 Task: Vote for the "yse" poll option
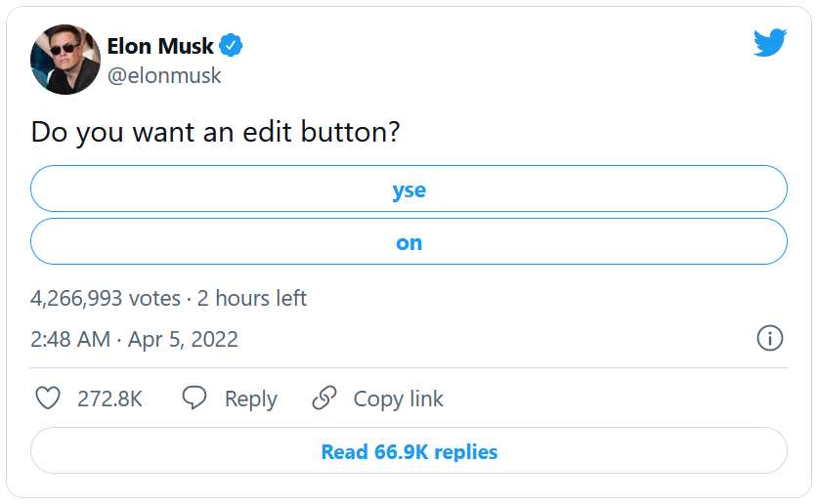409,189
